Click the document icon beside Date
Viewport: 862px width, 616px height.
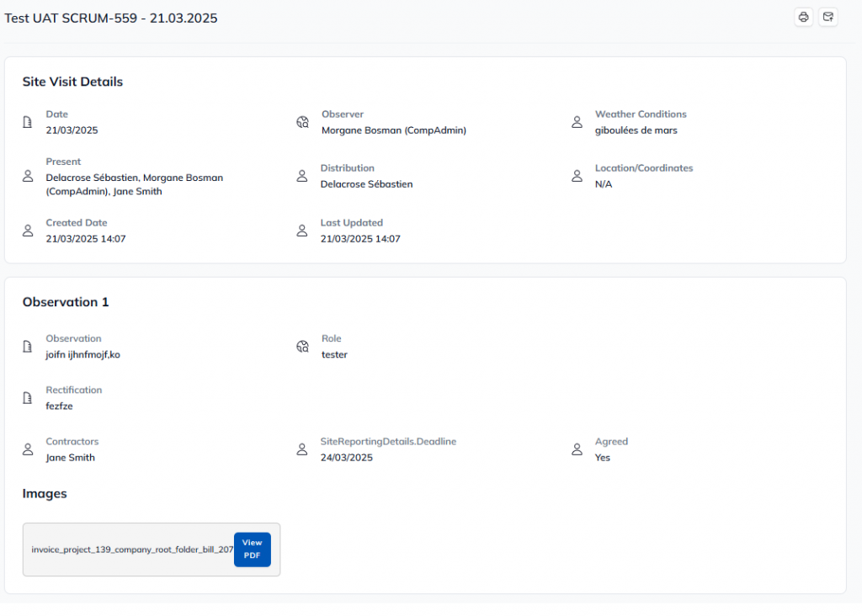click(28, 123)
